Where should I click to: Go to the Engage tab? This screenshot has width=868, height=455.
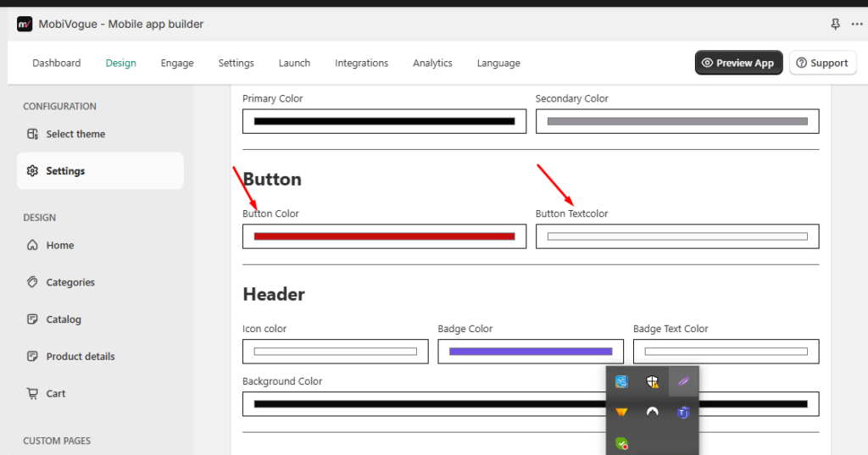(177, 63)
